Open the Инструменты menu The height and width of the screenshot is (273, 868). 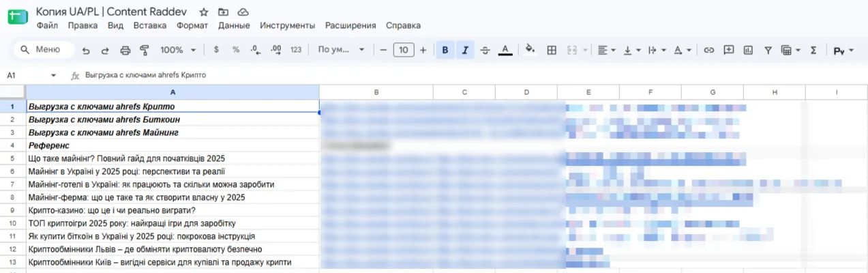(x=287, y=25)
